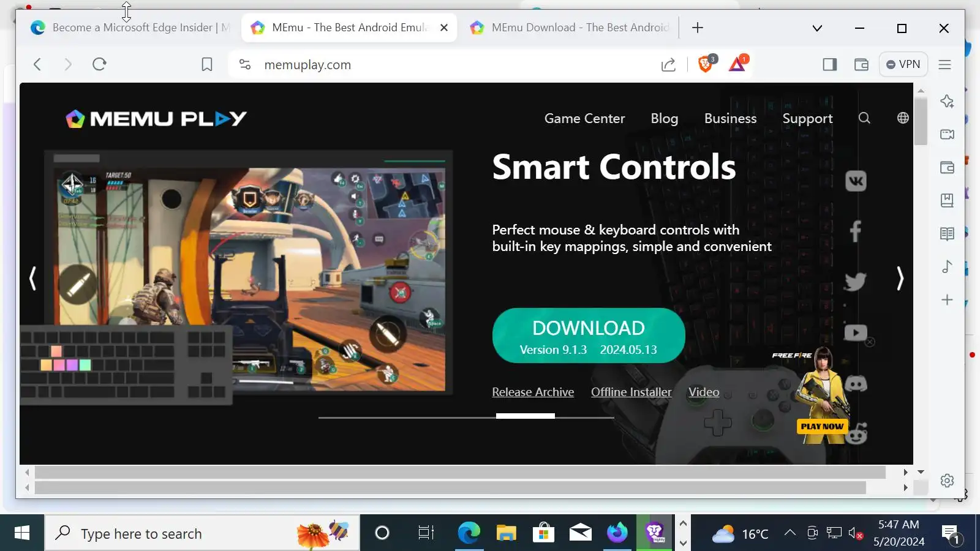Open the Brave hamburger menu
Screen dimensions: 980x551
click(944, 64)
